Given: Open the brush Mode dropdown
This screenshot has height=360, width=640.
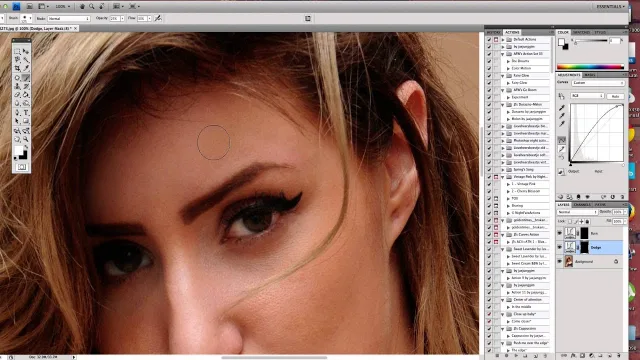Looking at the screenshot, I should tap(69, 19).
